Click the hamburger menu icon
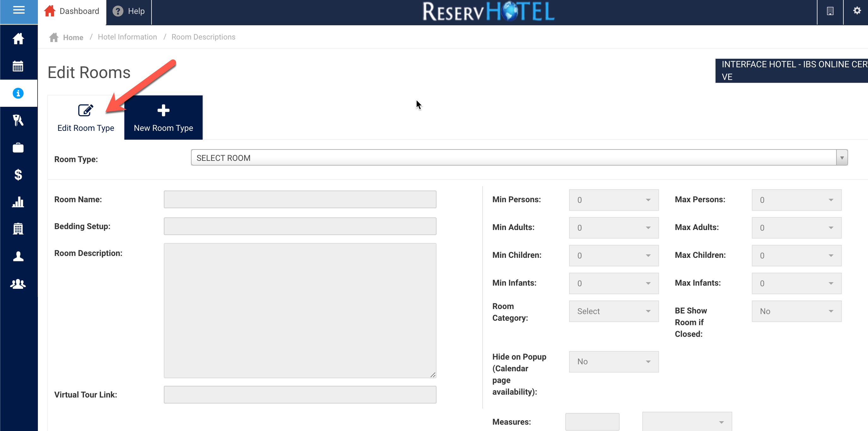The width and height of the screenshot is (868, 431). (19, 11)
